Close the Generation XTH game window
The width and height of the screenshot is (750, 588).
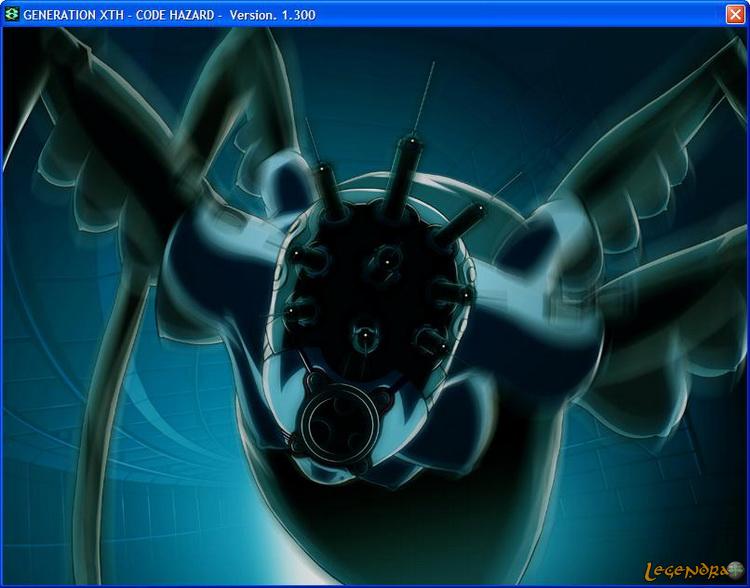tap(735, 13)
